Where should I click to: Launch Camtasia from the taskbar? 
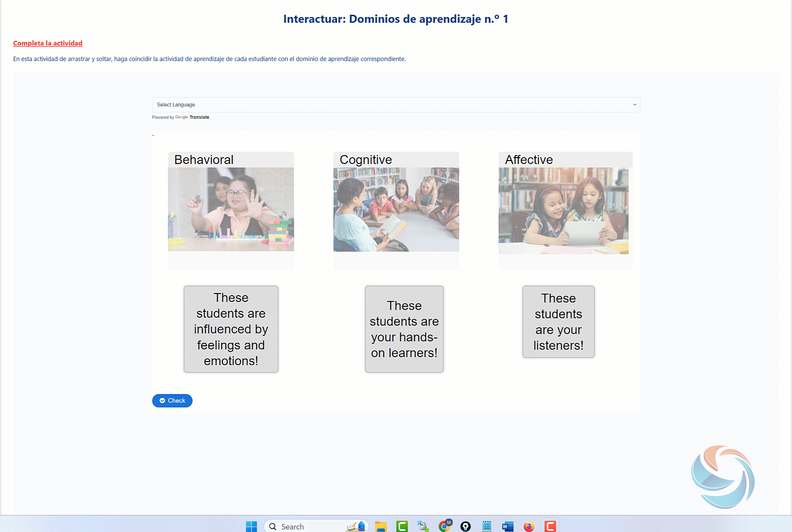402,526
